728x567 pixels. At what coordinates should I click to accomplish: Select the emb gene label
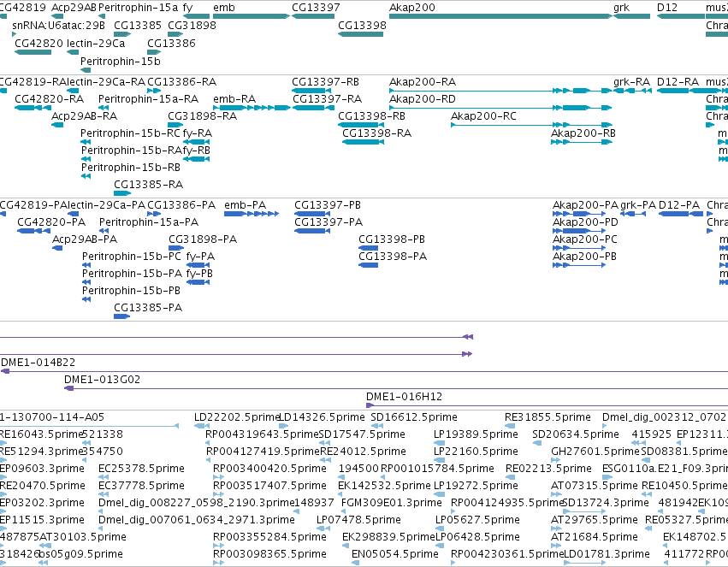click(x=224, y=8)
